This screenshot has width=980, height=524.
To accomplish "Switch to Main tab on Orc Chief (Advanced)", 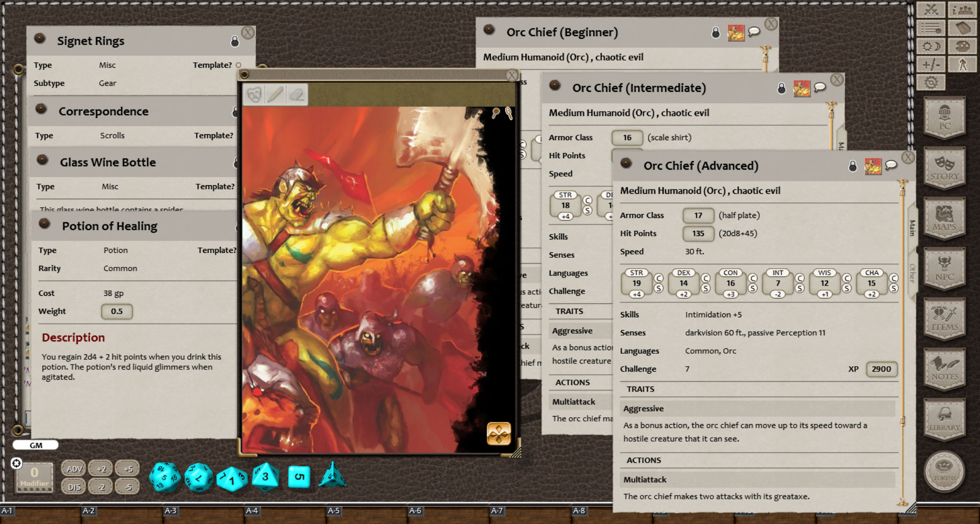I will [911, 228].
